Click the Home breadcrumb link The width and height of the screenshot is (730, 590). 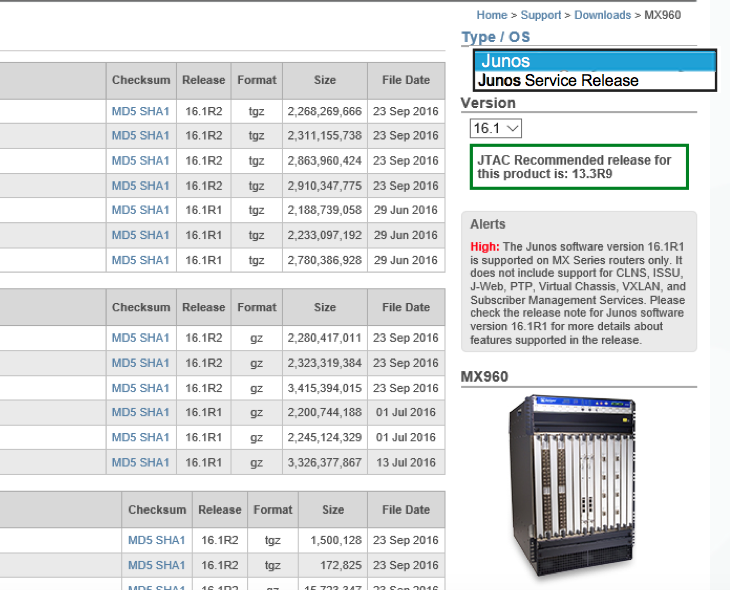(x=491, y=15)
